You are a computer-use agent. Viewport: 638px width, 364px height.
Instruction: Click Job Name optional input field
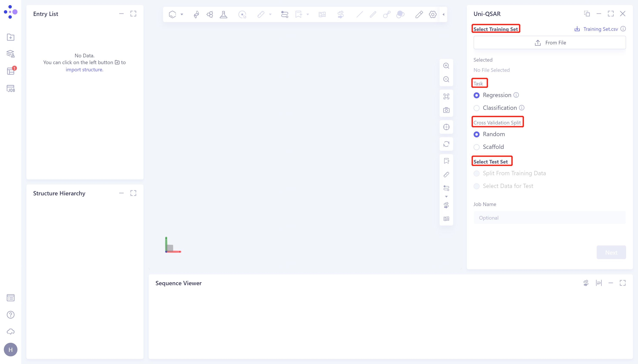[550, 218]
